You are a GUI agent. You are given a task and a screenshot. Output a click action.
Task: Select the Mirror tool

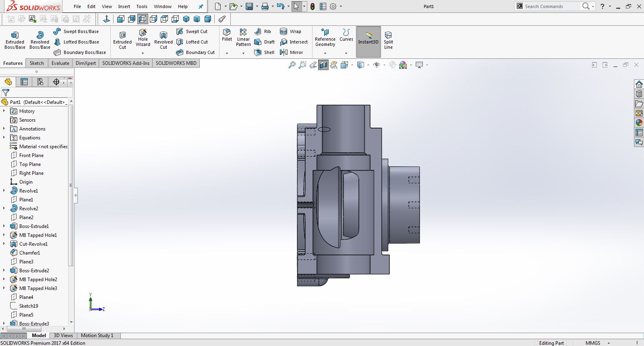pyautogui.click(x=291, y=52)
